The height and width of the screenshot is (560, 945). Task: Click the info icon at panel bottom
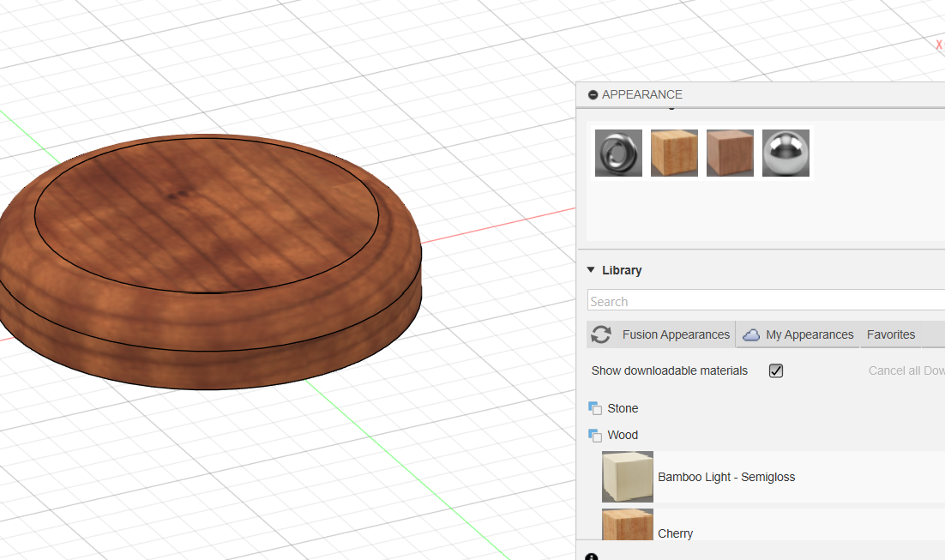tap(591, 557)
